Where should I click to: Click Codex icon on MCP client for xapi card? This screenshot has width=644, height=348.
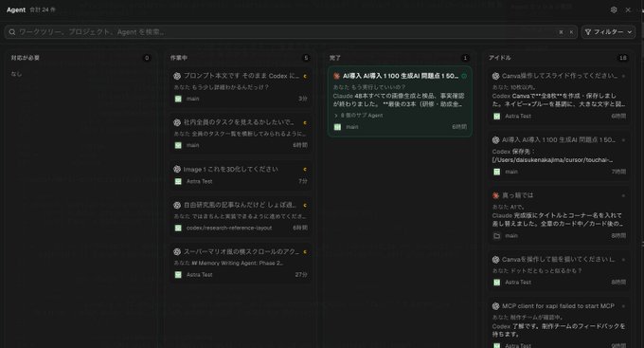(x=495, y=306)
